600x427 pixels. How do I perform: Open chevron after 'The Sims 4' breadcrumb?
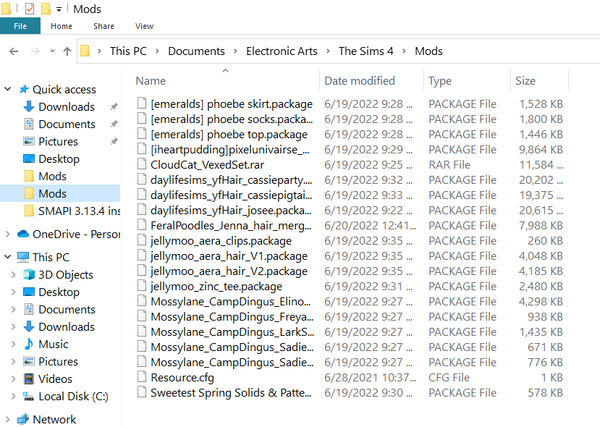click(x=404, y=51)
